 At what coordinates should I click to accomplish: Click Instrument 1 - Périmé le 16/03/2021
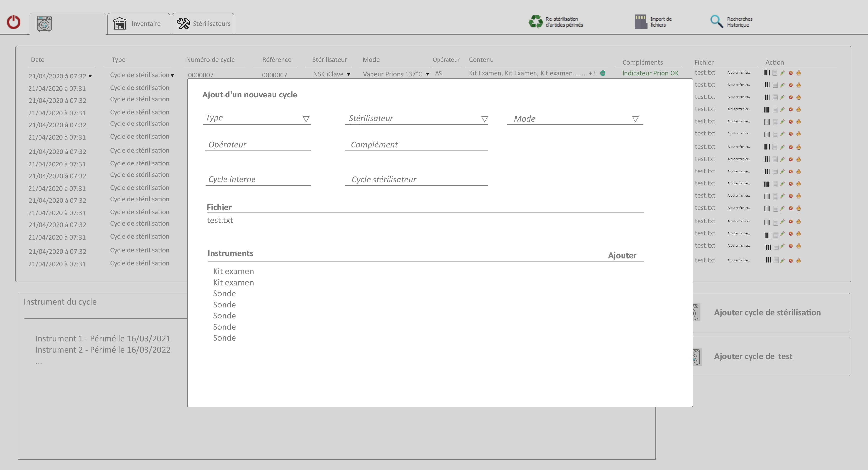click(x=103, y=339)
